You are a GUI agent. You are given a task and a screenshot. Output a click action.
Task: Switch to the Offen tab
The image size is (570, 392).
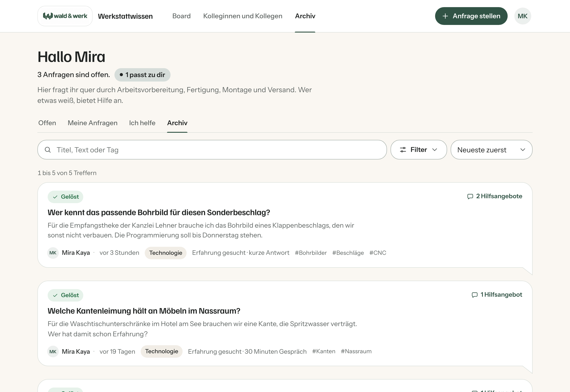click(47, 123)
